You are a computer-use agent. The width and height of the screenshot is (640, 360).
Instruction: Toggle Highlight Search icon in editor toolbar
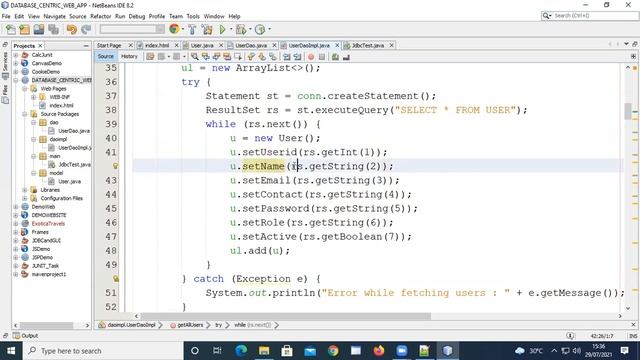pos(227,57)
